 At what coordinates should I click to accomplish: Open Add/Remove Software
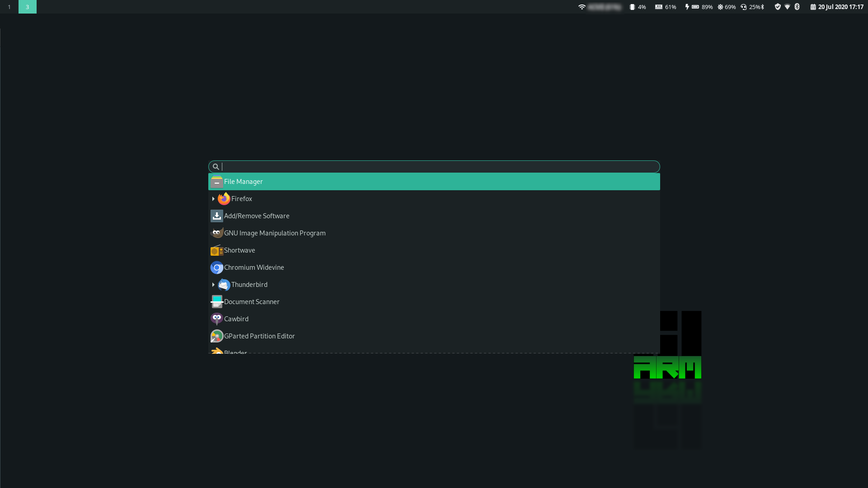[x=256, y=216]
